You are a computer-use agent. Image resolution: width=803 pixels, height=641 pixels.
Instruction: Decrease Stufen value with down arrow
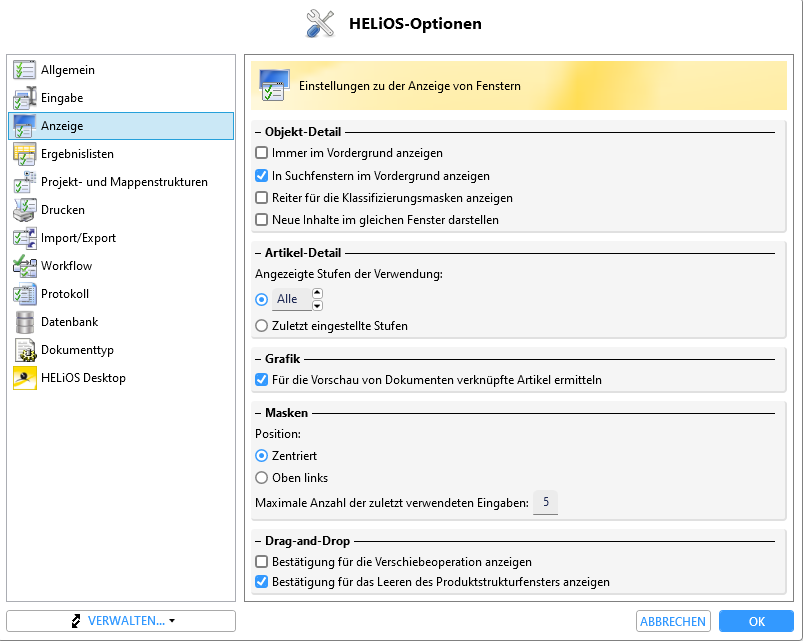click(318, 305)
